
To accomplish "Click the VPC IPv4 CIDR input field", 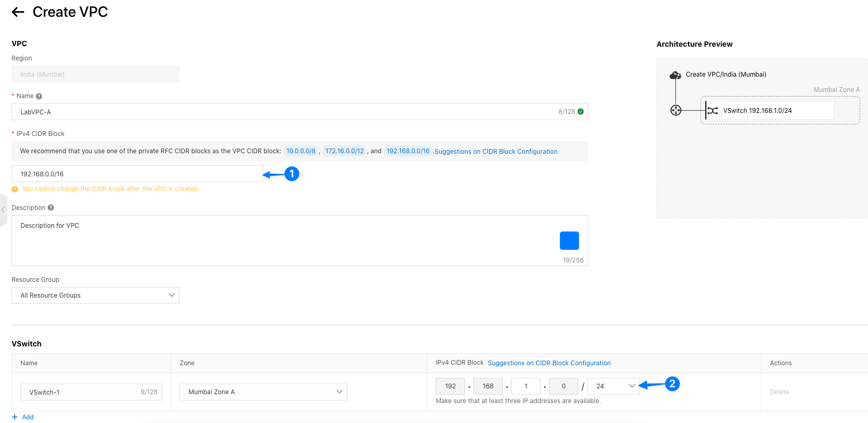I will (137, 174).
